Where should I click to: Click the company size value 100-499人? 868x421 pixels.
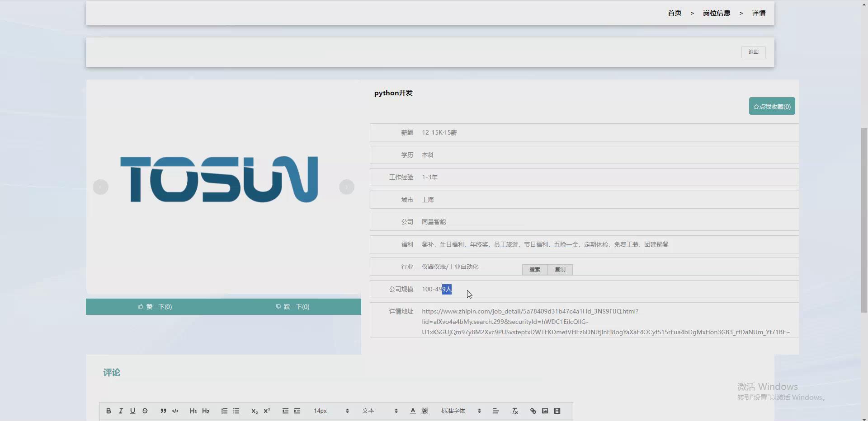pos(437,289)
